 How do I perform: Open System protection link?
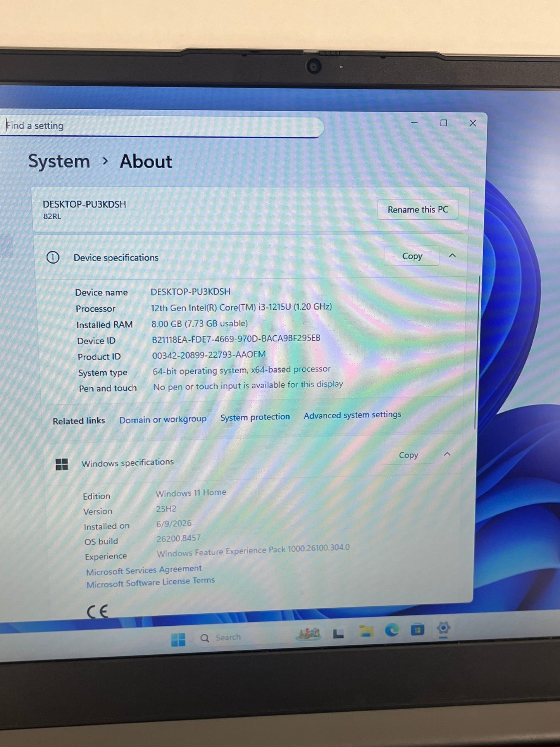click(255, 417)
